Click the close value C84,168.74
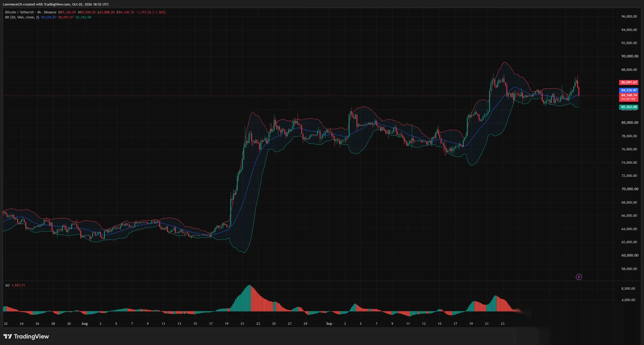 (x=125, y=12)
